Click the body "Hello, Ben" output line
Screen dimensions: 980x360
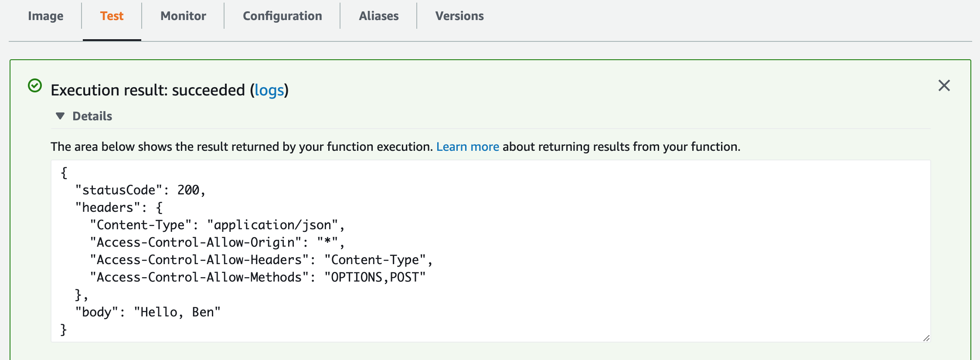[x=148, y=312]
